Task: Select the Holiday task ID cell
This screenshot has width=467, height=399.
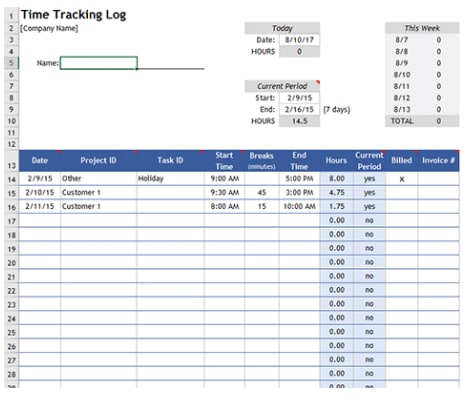Action: pos(170,179)
